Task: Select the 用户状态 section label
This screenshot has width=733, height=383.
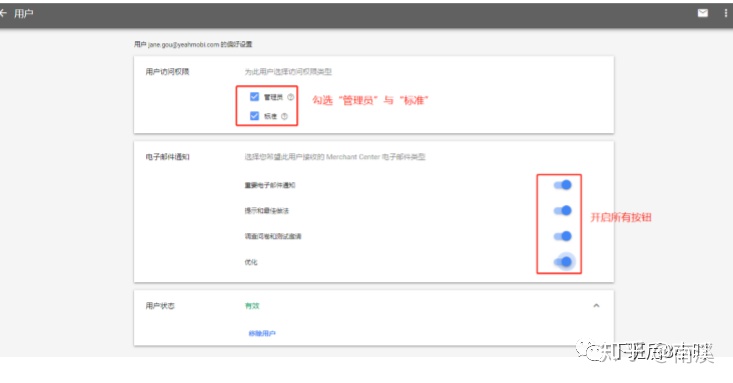Action: (160, 306)
